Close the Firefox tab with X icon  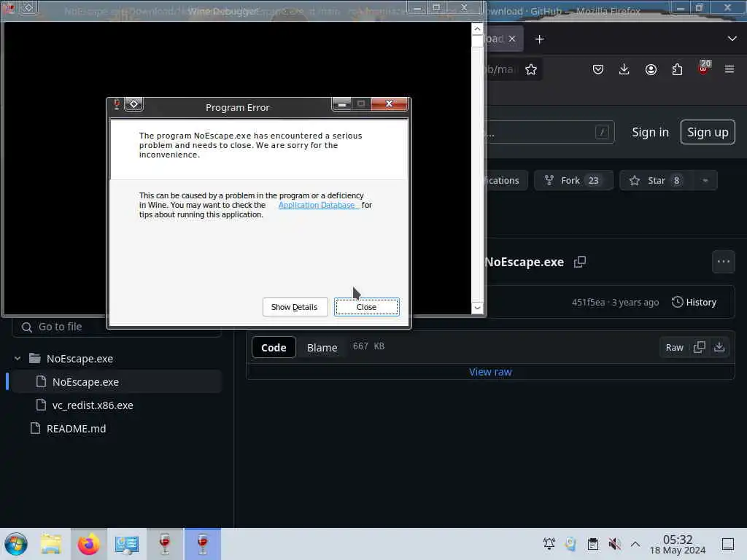[511, 39]
